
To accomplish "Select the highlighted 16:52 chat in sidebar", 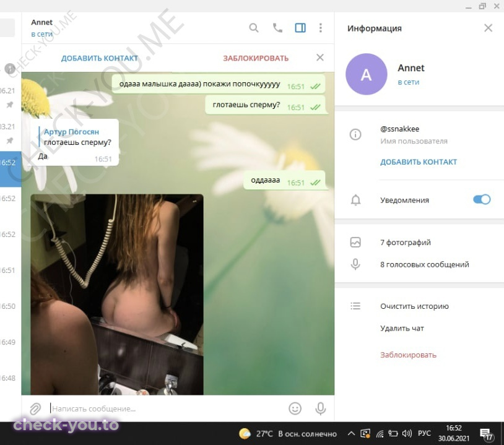I will click(x=11, y=169).
